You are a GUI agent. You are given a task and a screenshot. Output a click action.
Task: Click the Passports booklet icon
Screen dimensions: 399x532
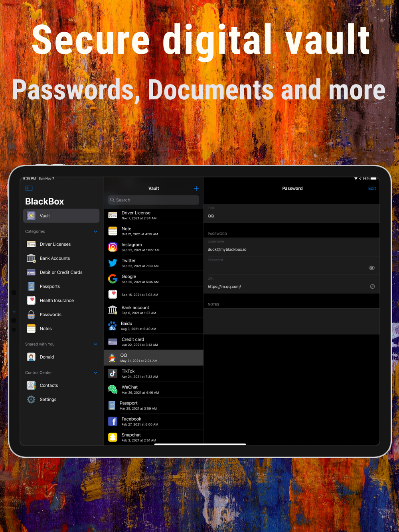[x=31, y=286]
